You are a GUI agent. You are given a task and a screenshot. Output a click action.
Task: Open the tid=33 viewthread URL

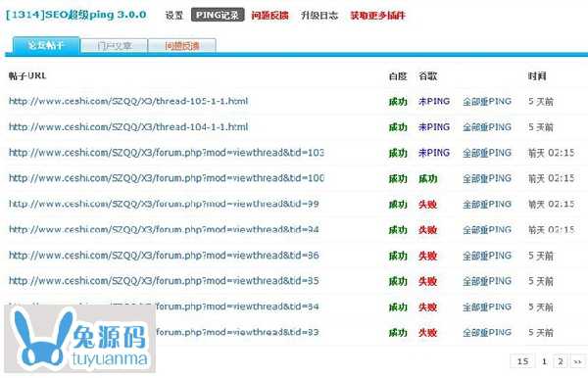click(x=237, y=332)
